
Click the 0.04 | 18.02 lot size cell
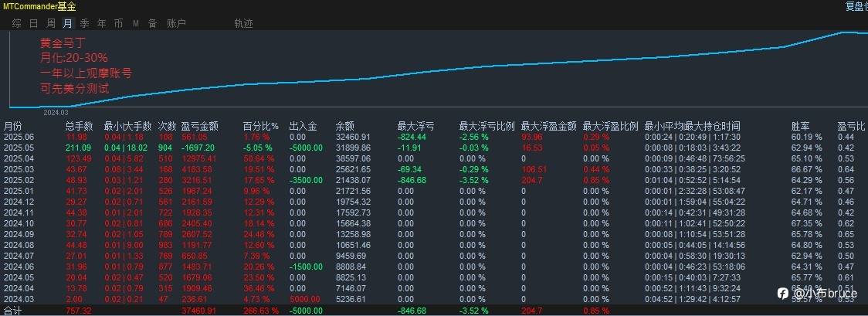126,148
